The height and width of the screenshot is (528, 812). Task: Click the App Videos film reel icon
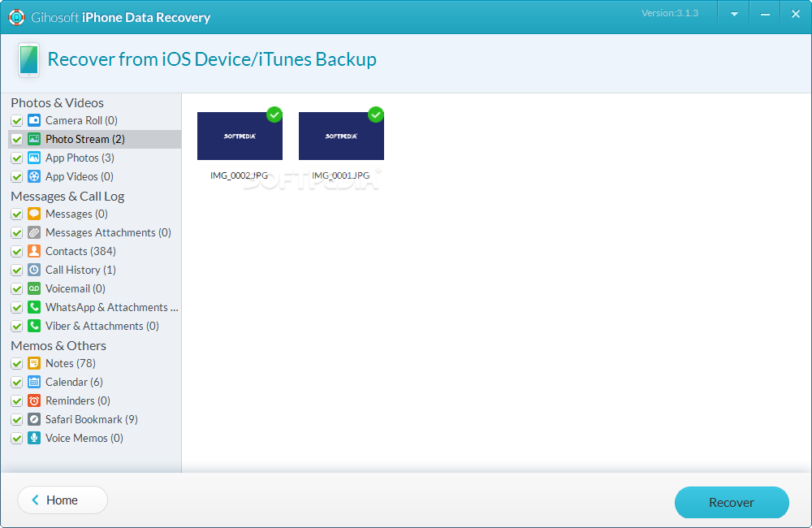point(34,176)
